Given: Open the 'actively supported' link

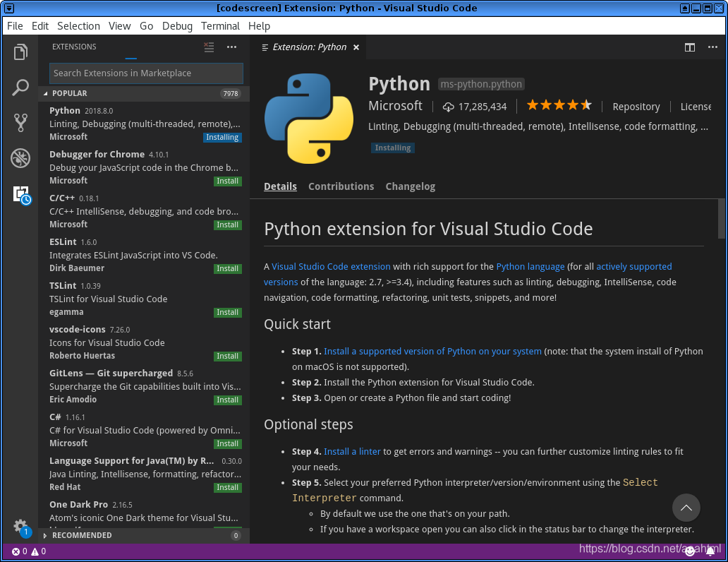Looking at the screenshot, I should (633, 267).
